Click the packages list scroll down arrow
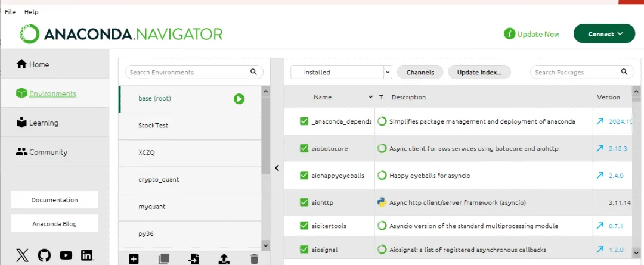 (636, 252)
